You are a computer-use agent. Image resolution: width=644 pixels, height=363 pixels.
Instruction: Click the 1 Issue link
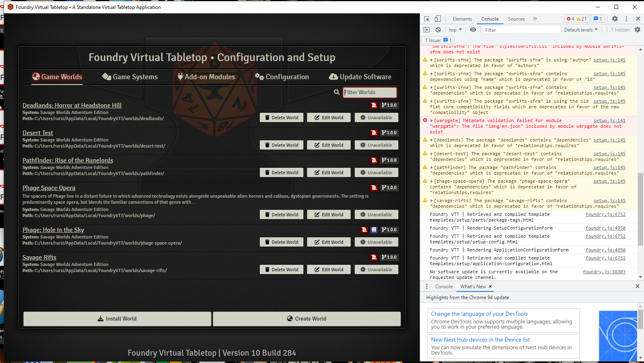tap(438, 40)
